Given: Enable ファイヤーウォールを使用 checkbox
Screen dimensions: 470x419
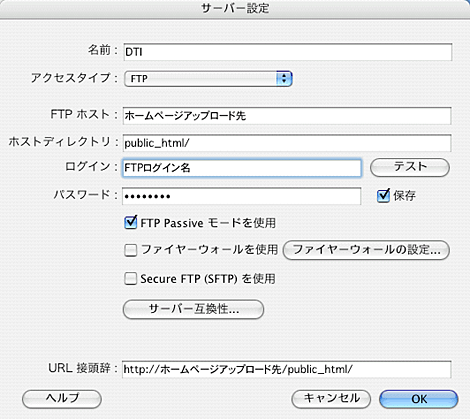Looking at the screenshot, I should (x=130, y=250).
